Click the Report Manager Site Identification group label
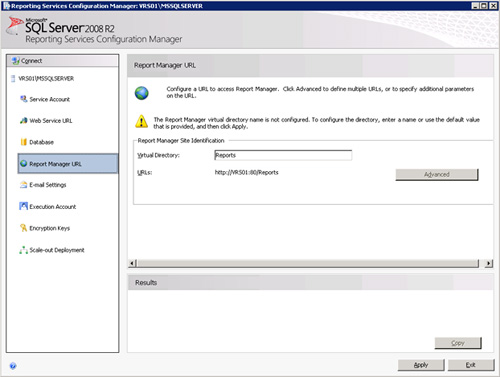The height and width of the screenshot is (377, 500). 181,141
